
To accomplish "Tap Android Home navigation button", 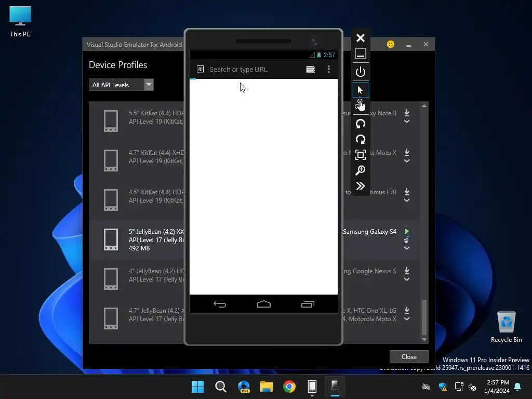I will coord(263,304).
